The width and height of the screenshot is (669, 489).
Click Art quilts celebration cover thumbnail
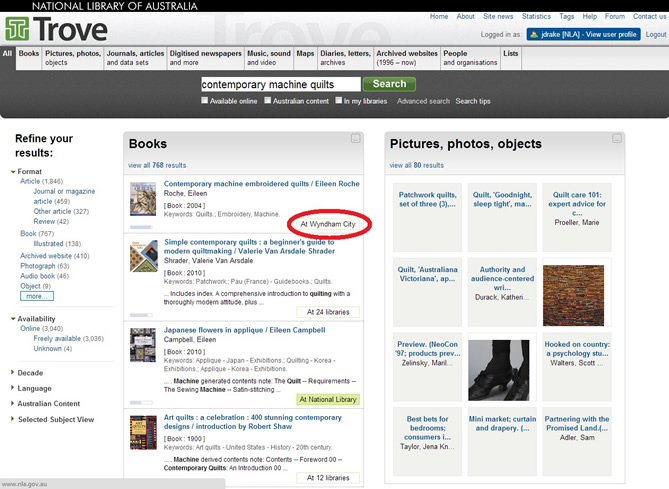[x=143, y=431]
